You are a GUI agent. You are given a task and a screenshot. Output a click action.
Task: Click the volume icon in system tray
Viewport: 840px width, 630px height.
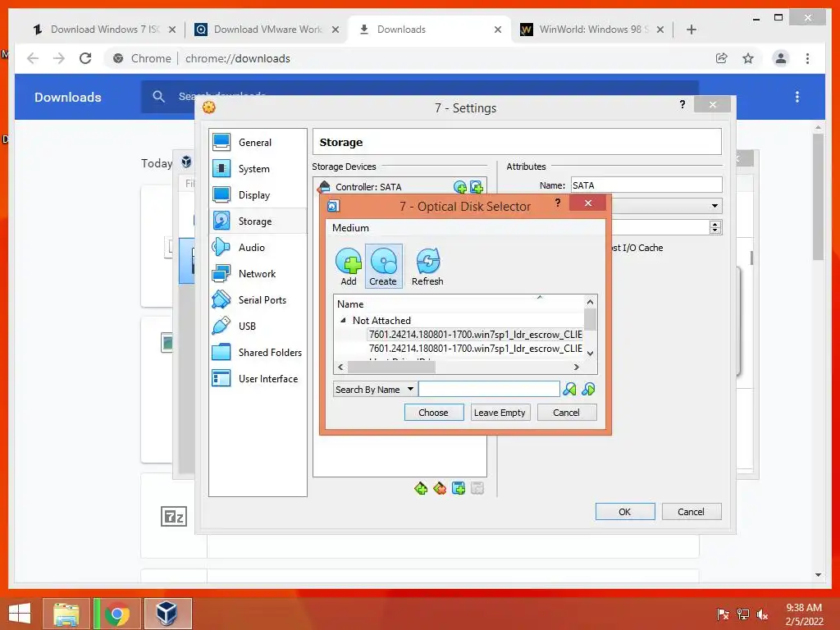pyautogui.click(x=762, y=614)
